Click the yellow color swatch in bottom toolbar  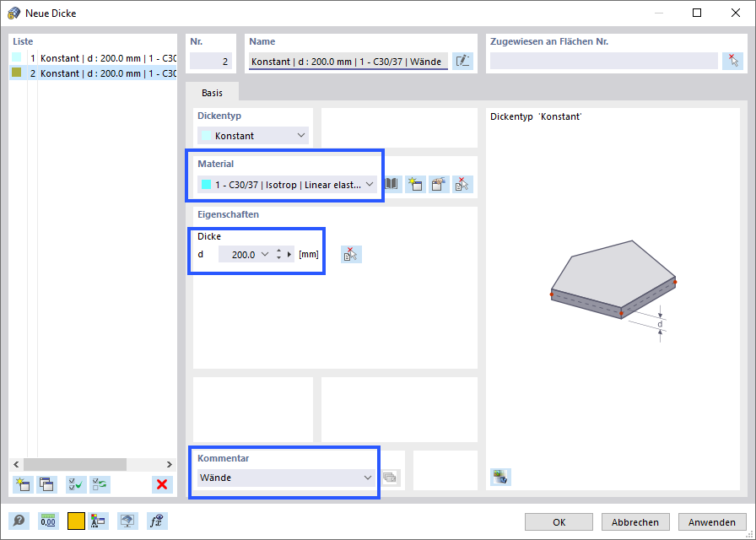(x=76, y=521)
